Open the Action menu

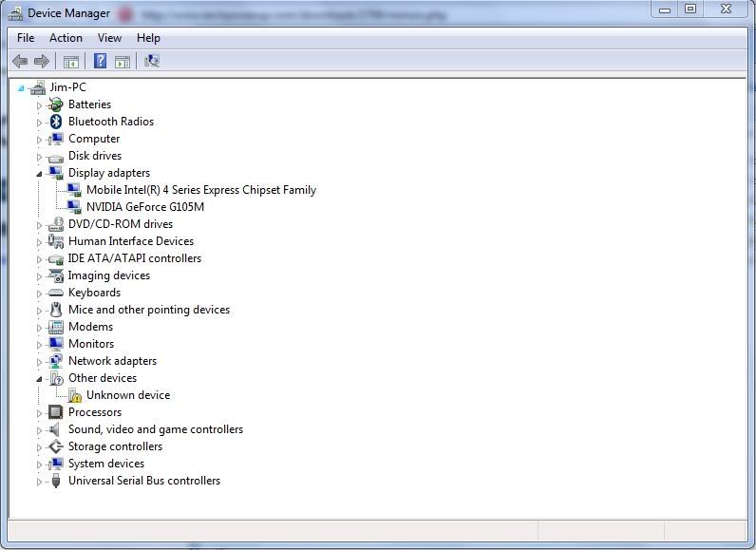point(66,38)
